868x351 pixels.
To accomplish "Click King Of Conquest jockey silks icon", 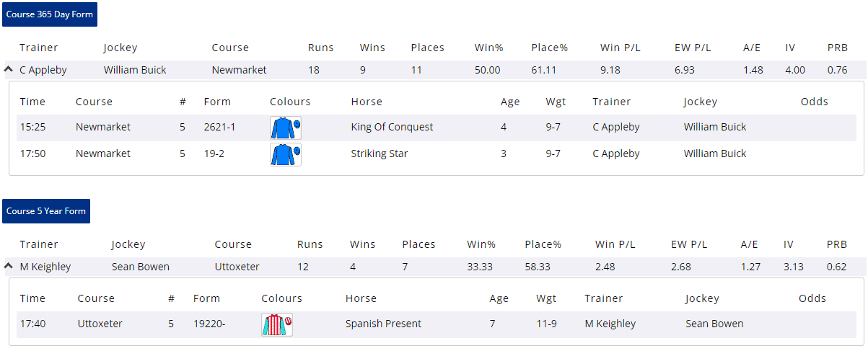I will click(x=285, y=128).
